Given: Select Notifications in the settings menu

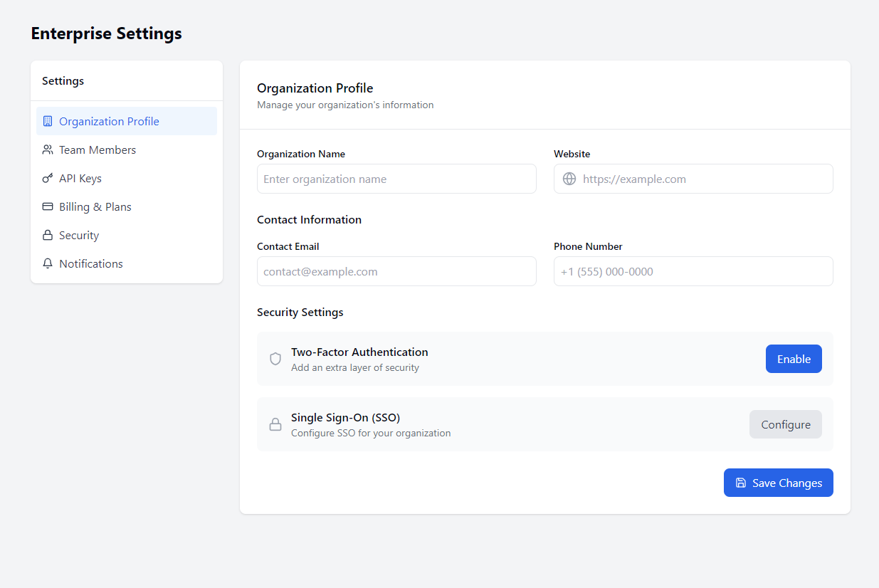Looking at the screenshot, I should click(91, 263).
